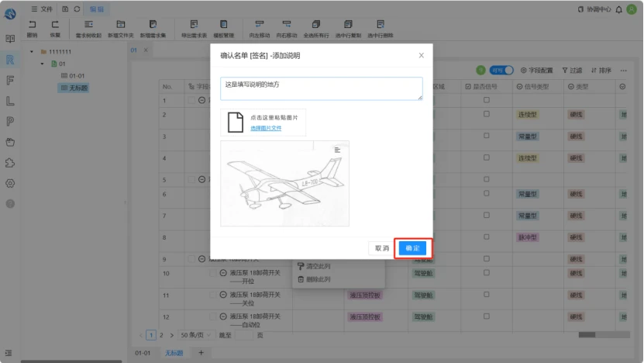
Task: Click the airplane image thumbnail
Action: pyautogui.click(x=284, y=183)
